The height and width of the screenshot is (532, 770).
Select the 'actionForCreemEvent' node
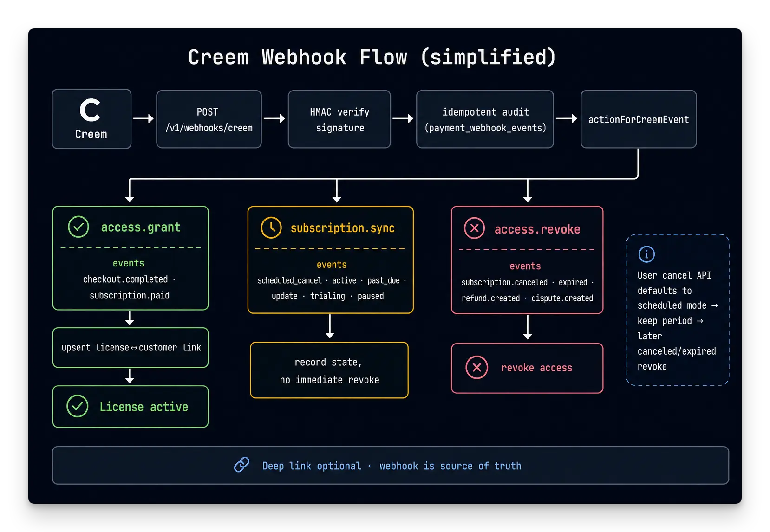point(639,119)
